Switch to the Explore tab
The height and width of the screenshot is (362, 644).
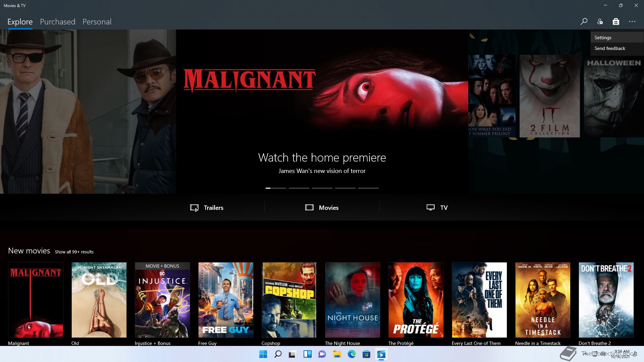pos(20,22)
